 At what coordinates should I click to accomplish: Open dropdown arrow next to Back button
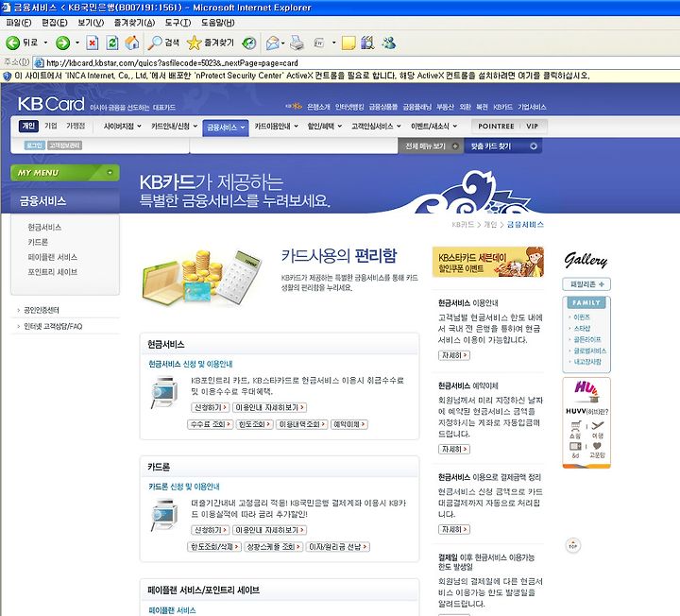[x=45, y=43]
